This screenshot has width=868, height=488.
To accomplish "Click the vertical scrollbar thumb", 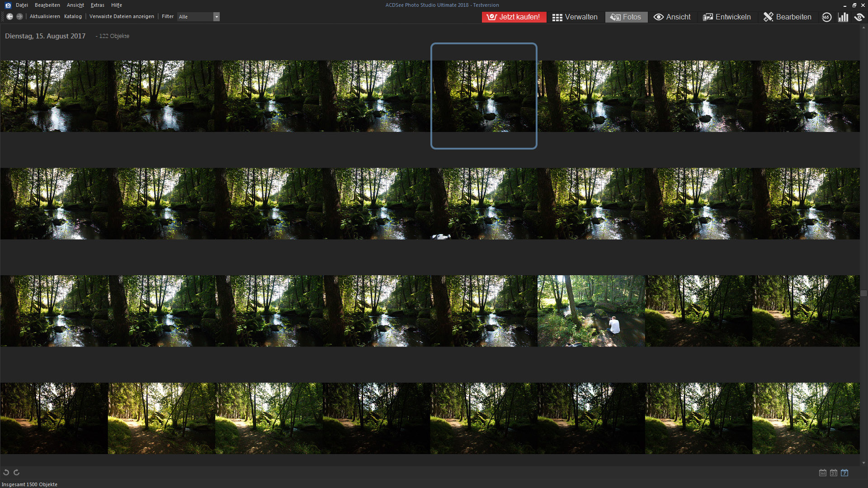I will [x=864, y=294].
